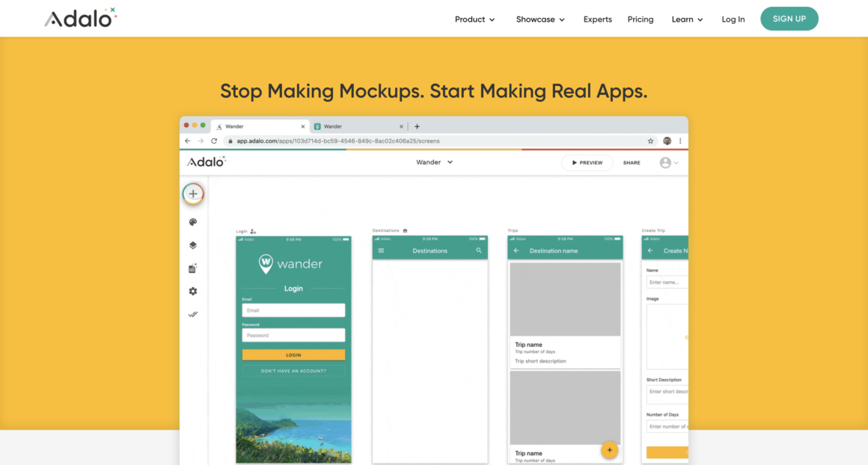This screenshot has width=868, height=465.
Task: Click search icon on Destinations screen
Action: point(479,250)
